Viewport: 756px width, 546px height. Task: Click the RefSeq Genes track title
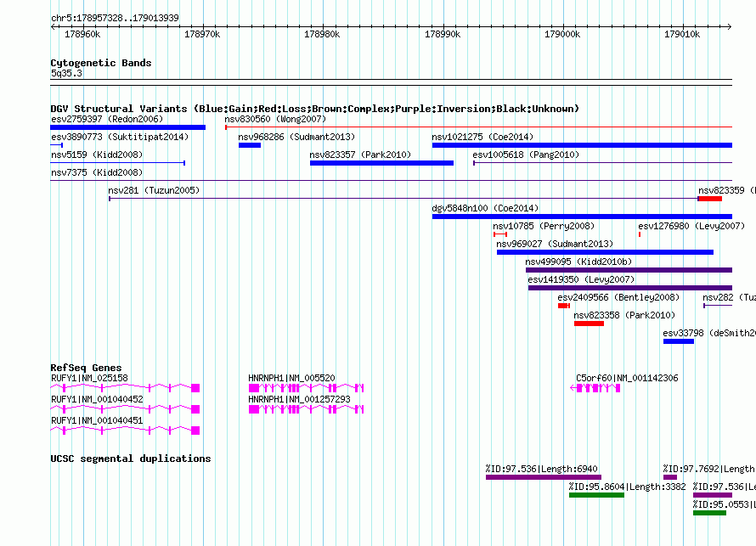point(86,367)
